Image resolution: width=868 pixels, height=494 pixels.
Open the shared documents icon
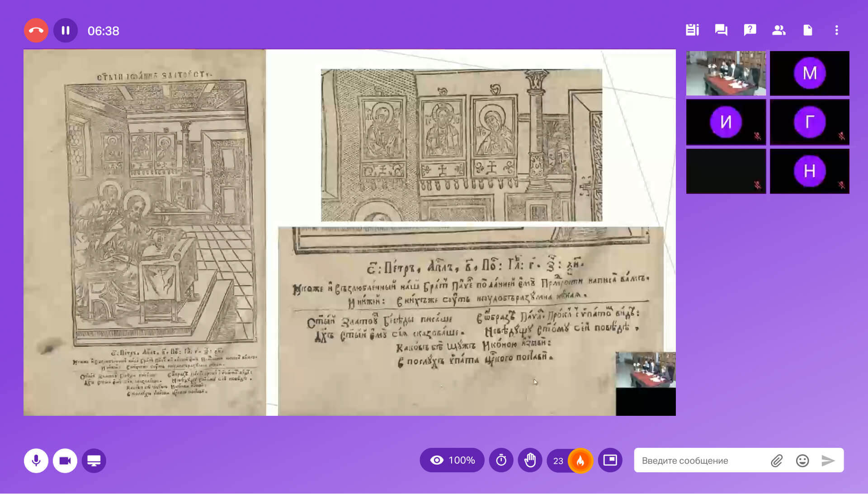[807, 30]
